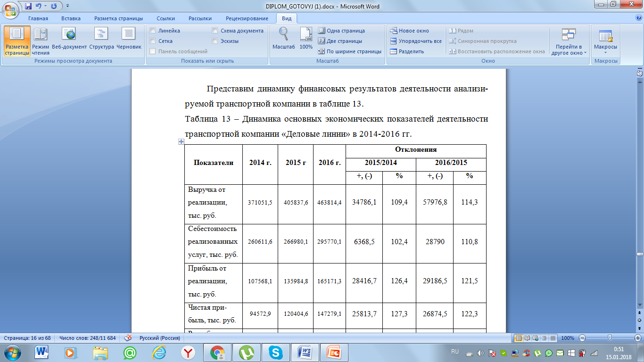Open the Главная ribbon tab
Screen dimensions: 644x362
point(38,18)
